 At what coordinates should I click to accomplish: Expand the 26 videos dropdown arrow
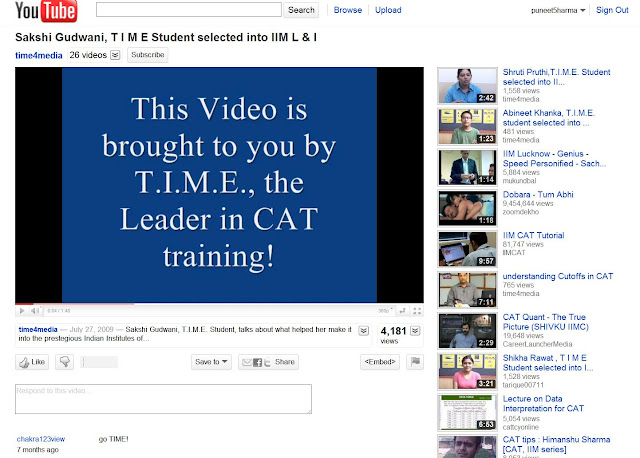[x=115, y=55]
